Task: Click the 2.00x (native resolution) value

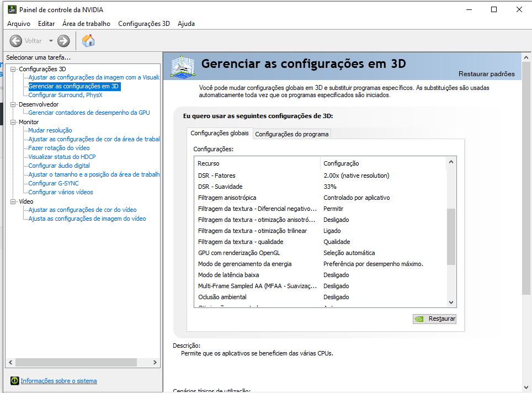Action: coord(357,176)
